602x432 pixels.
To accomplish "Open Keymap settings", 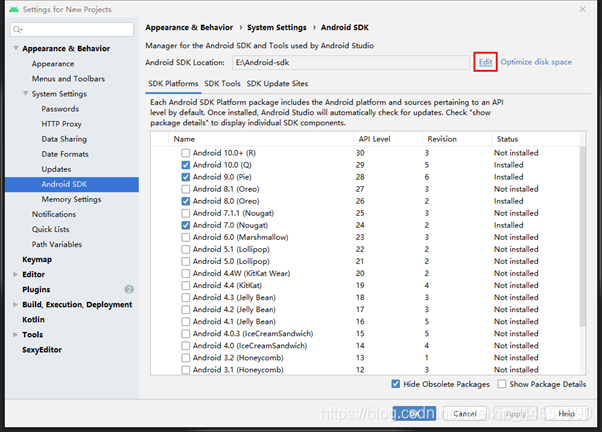I will tap(37, 259).
